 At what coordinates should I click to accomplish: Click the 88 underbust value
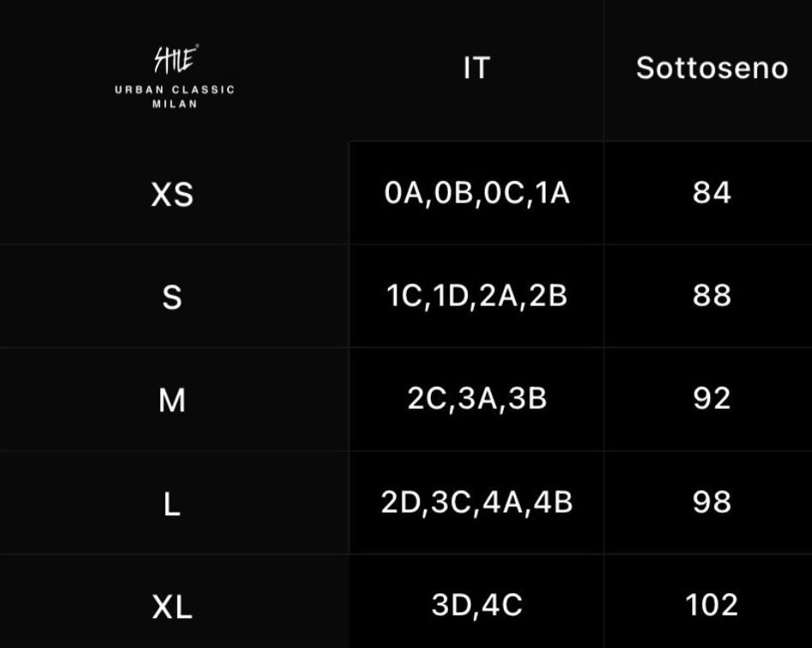pos(712,296)
